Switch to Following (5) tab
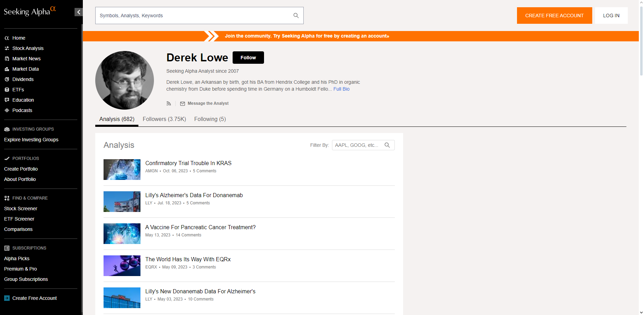This screenshot has height=315, width=644. pyautogui.click(x=210, y=119)
